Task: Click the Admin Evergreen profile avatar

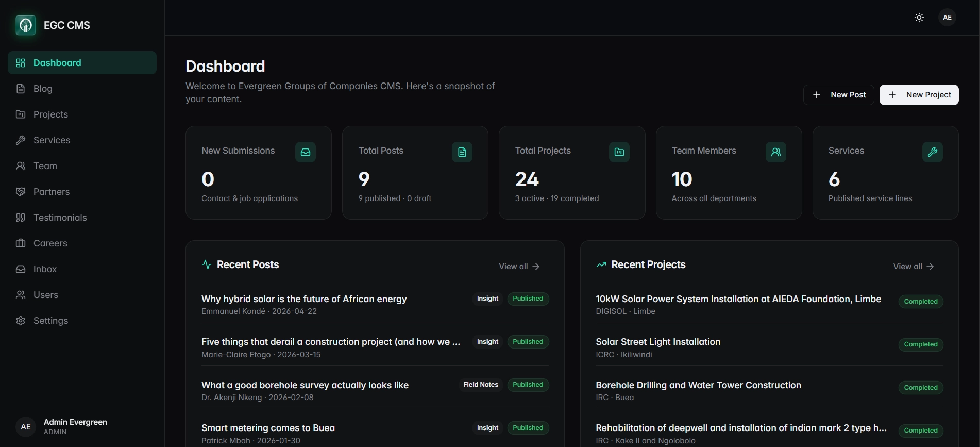Action: point(26,426)
